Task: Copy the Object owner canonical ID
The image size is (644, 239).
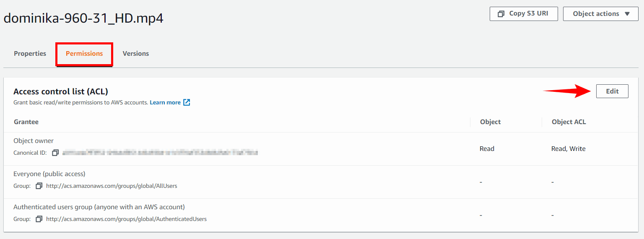Action: pos(55,153)
